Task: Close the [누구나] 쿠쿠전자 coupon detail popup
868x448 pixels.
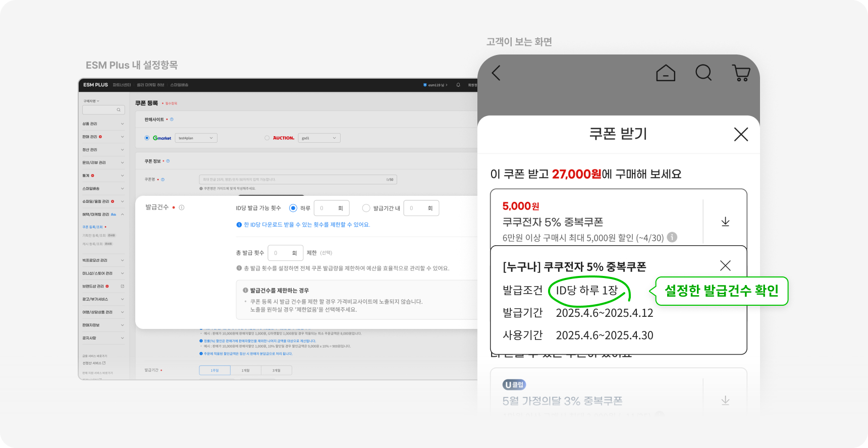Action: pyautogui.click(x=725, y=265)
